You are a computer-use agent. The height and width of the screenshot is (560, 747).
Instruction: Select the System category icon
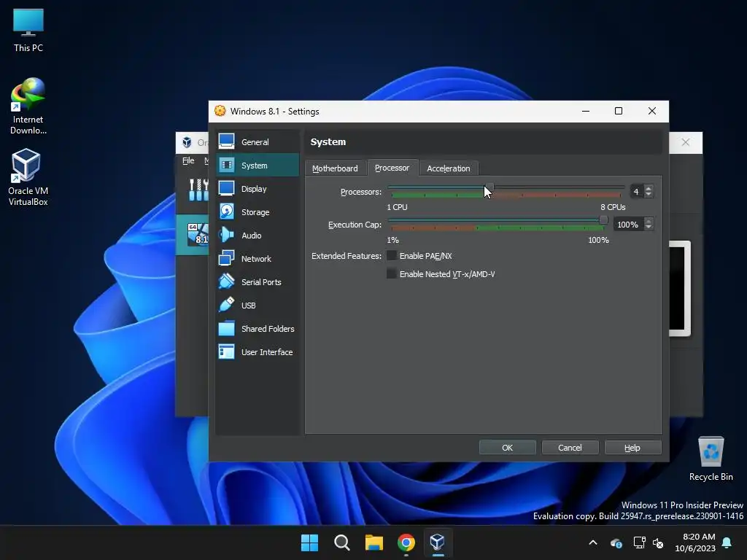(x=227, y=166)
